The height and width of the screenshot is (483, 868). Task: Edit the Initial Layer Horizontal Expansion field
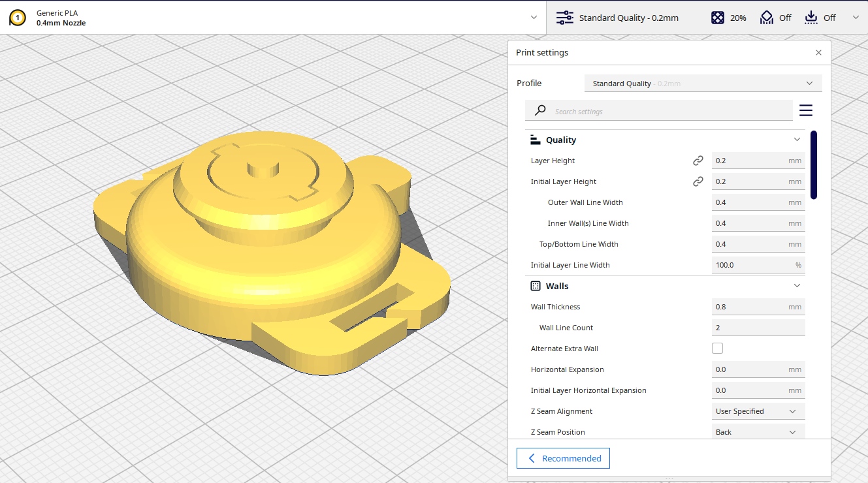pos(758,390)
